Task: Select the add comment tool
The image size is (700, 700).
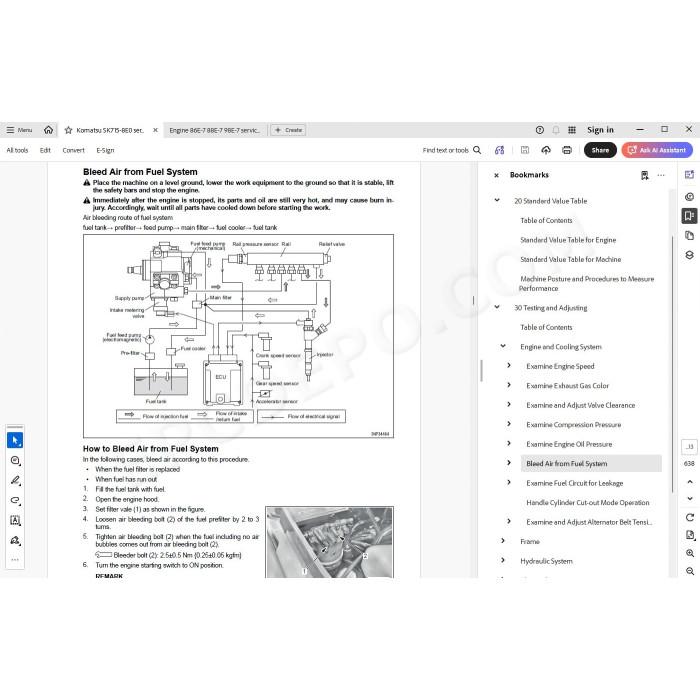Action: pyautogui.click(x=15, y=461)
